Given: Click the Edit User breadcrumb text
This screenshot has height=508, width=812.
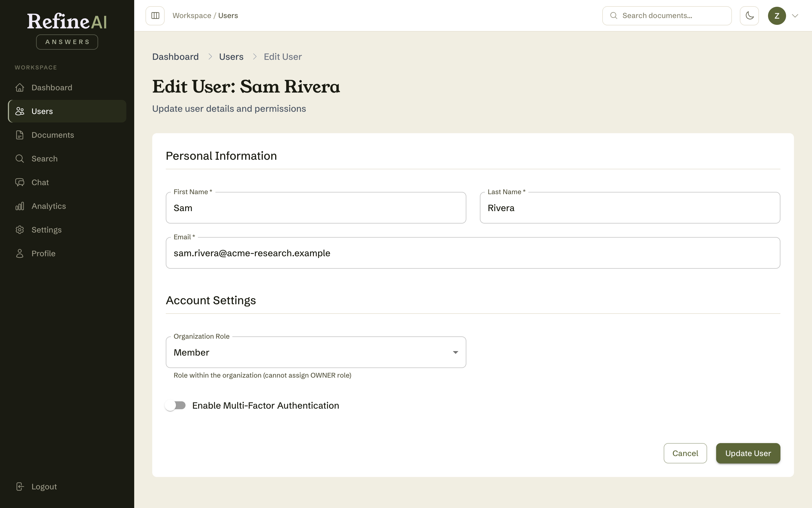Looking at the screenshot, I should tap(283, 56).
